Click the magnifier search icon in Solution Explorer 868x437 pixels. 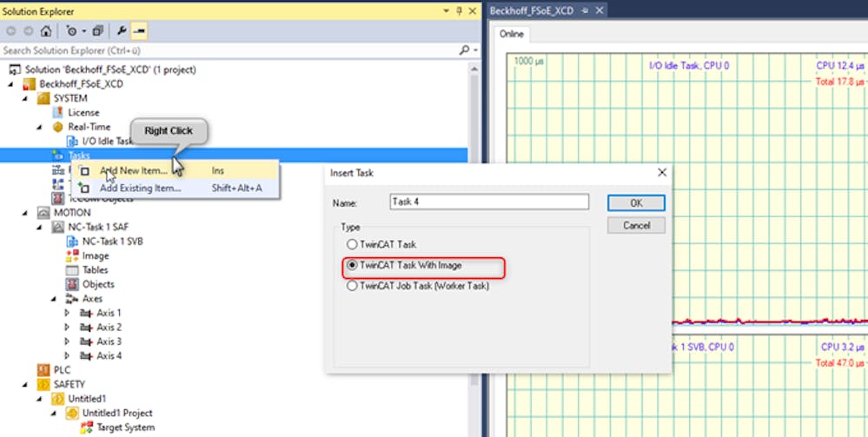point(464,50)
